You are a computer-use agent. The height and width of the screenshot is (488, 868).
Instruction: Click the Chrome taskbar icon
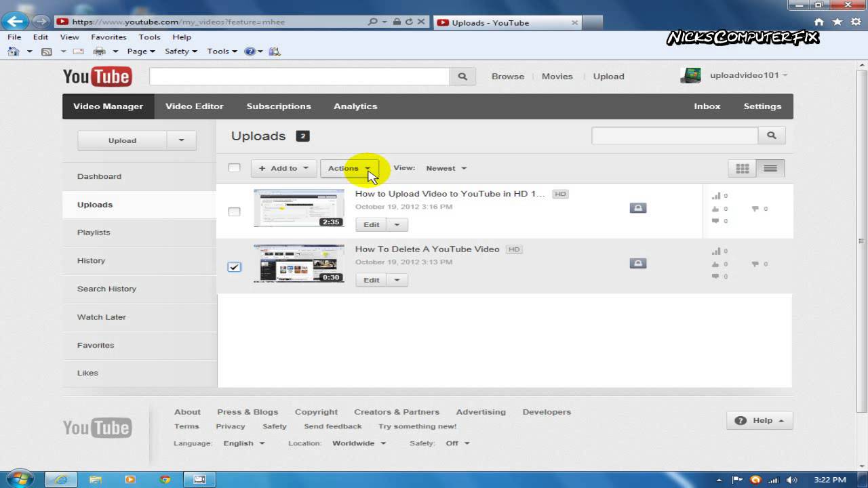tap(165, 479)
